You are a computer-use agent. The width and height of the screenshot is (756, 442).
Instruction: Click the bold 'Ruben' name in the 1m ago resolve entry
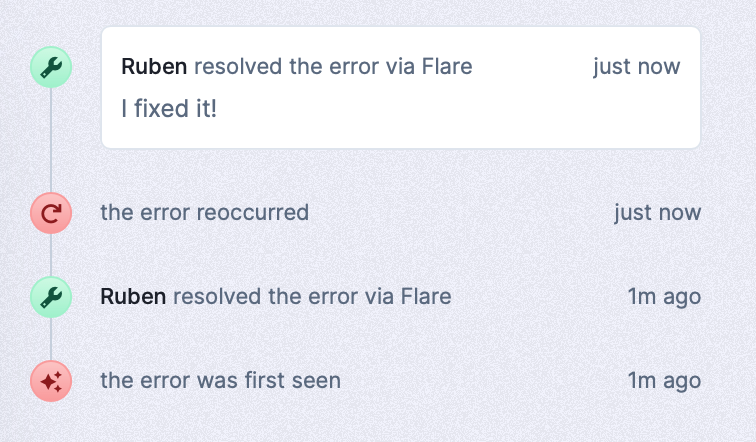point(133,296)
